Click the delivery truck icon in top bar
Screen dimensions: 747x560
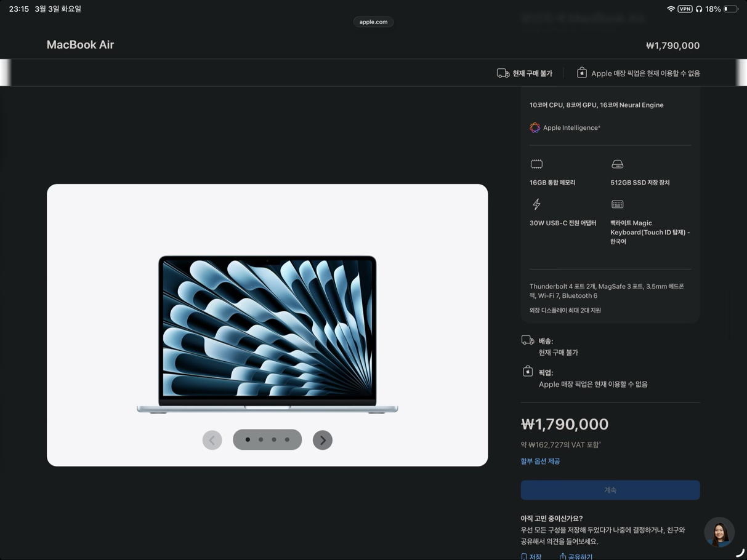(503, 73)
